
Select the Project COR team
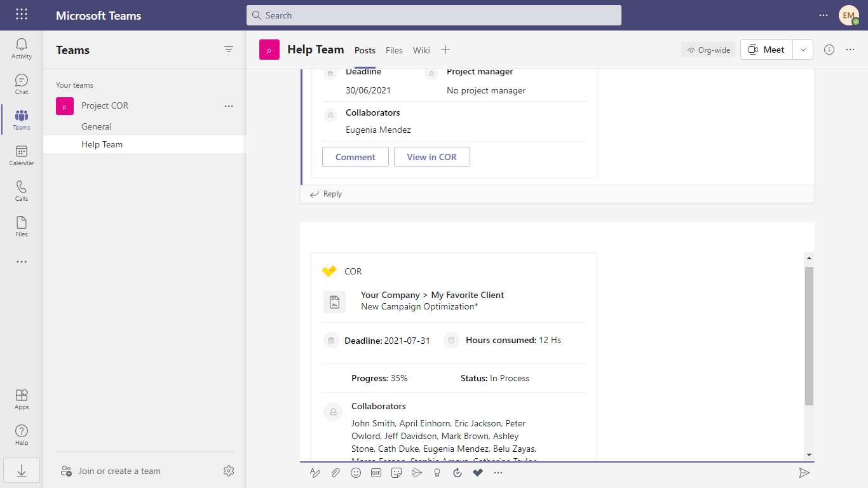(x=105, y=106)
